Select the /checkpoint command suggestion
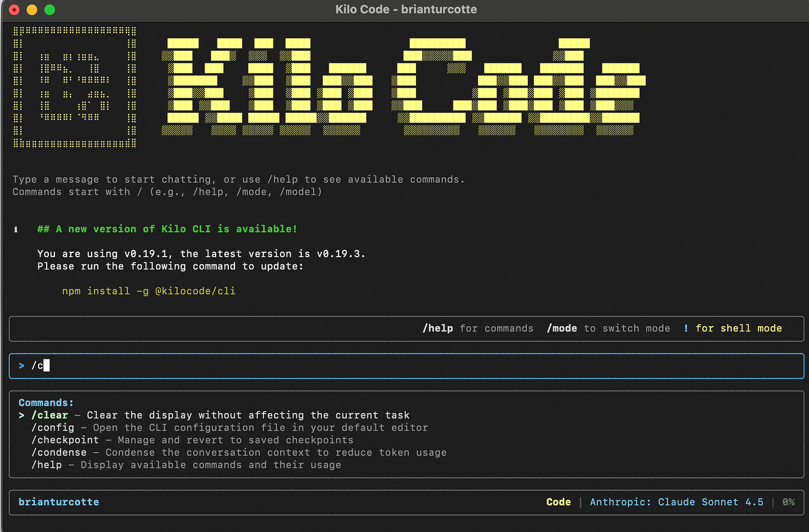The image size is (809, 532). click(x=192, y=440)
